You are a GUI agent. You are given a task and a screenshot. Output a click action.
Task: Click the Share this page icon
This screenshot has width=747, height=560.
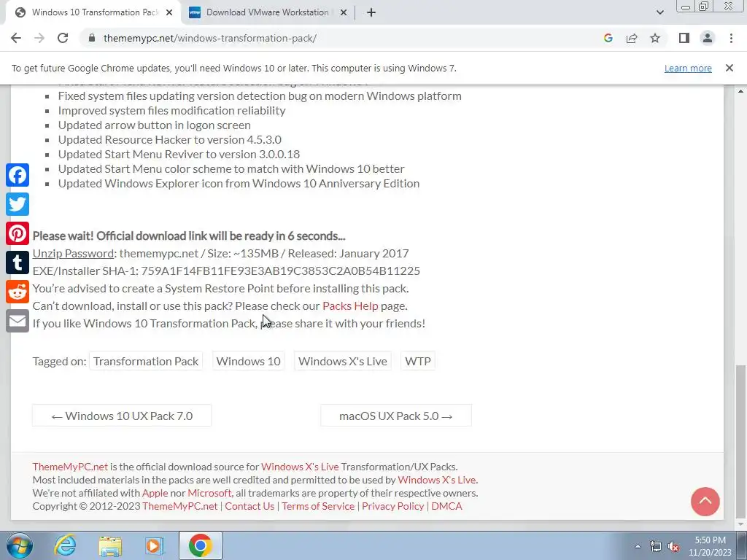(x=632, y=38)
